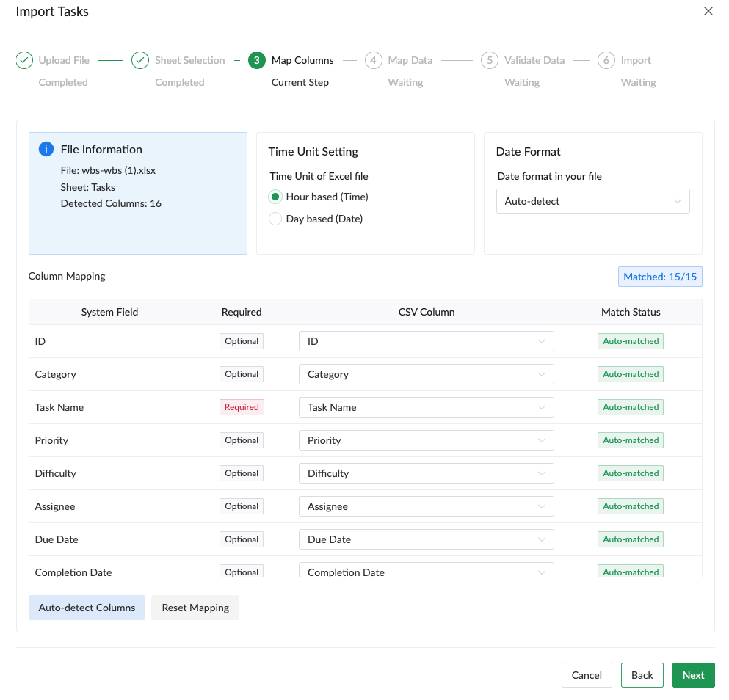Open the CSV column dropdown for ID
The width and height of the screenshot is (729, 700).
tap(426, 340)
